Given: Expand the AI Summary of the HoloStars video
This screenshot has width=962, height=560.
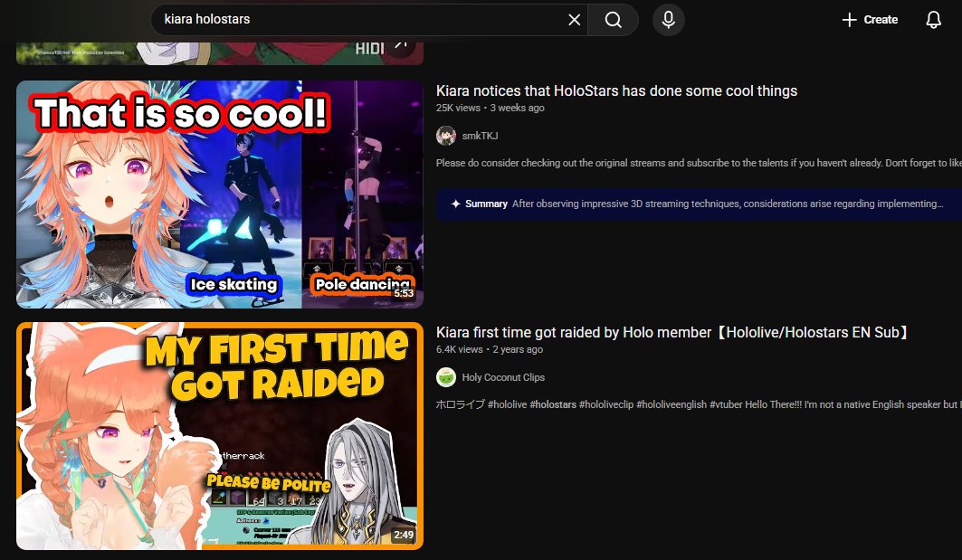Looking at the screenshot, I should (699, 204).
